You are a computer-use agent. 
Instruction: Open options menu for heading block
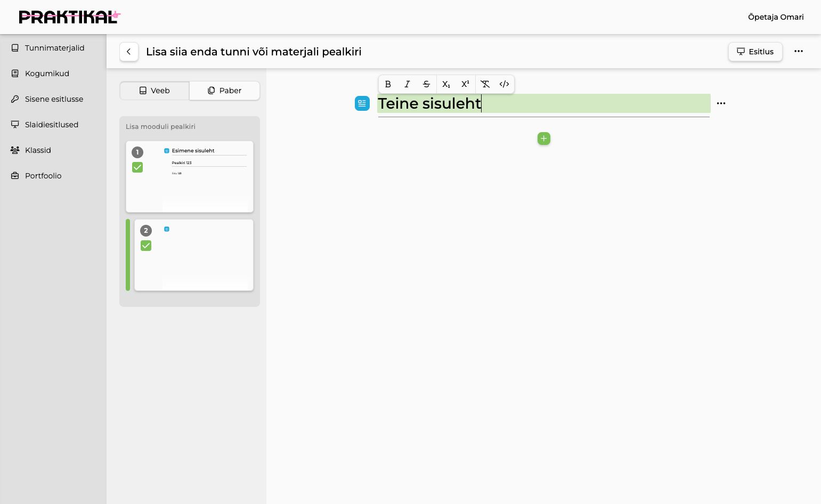[721, 103]
